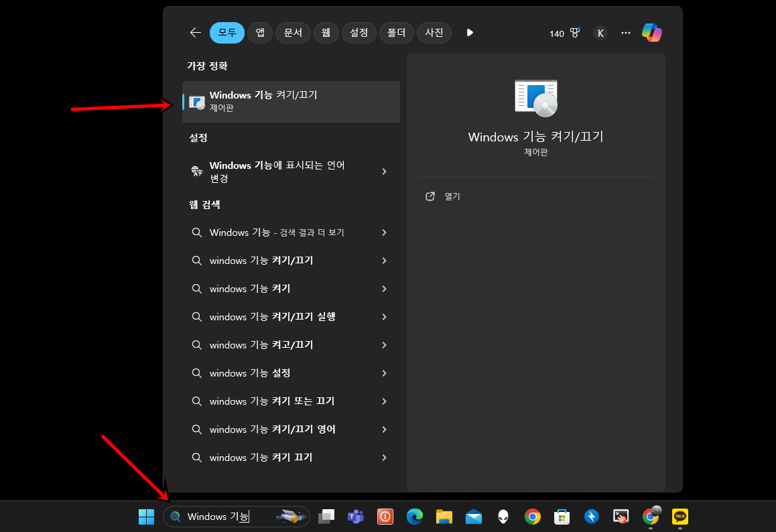Open the best match Windows 기능 켜기/끄기
Image resolution: width=776 pixels, height=532 pixels.
[x=291, y=101]
